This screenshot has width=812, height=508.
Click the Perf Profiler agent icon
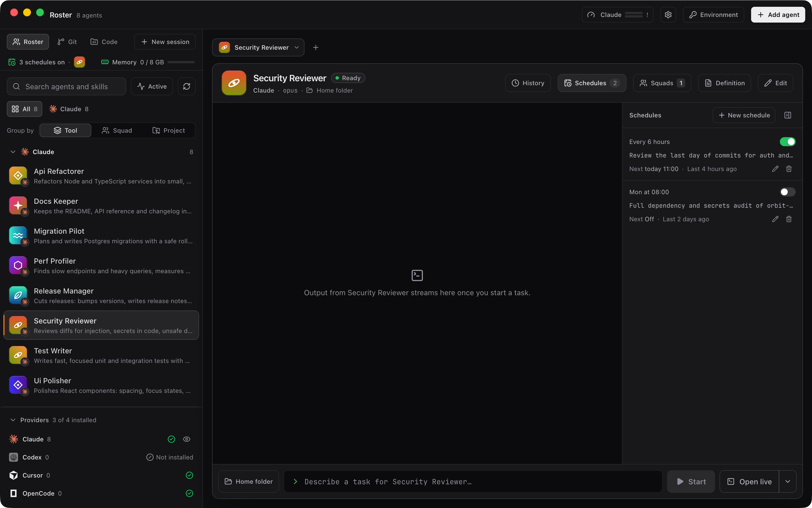coord(18,265)
